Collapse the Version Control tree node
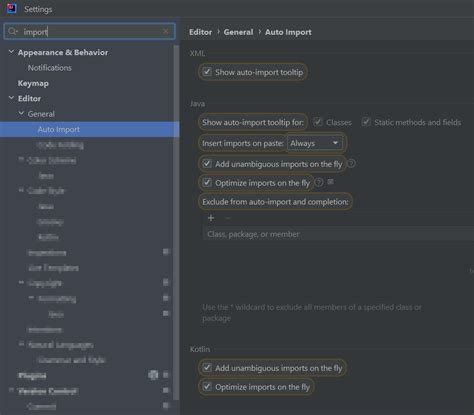The height and width of the screenshot is (415, 474). coord(11,390)
